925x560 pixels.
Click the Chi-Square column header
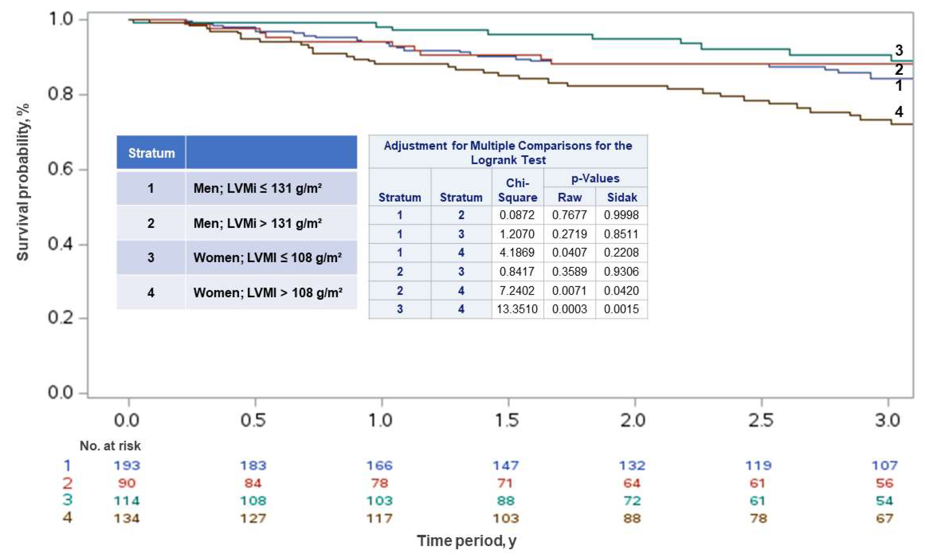point(517,190)
